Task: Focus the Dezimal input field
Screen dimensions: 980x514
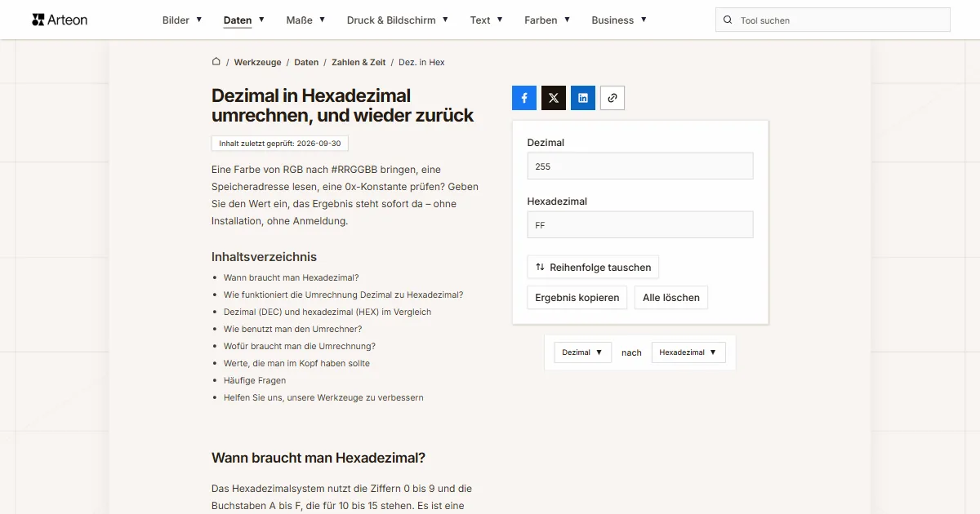Action: click(x=640, y=166)
